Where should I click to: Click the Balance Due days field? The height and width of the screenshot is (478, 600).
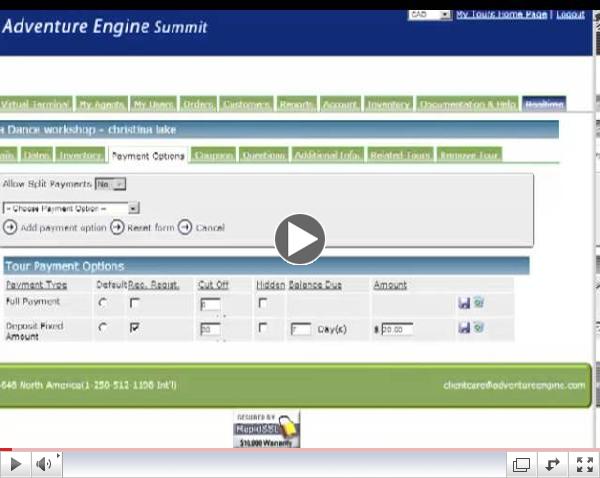(x=301, y=329)
